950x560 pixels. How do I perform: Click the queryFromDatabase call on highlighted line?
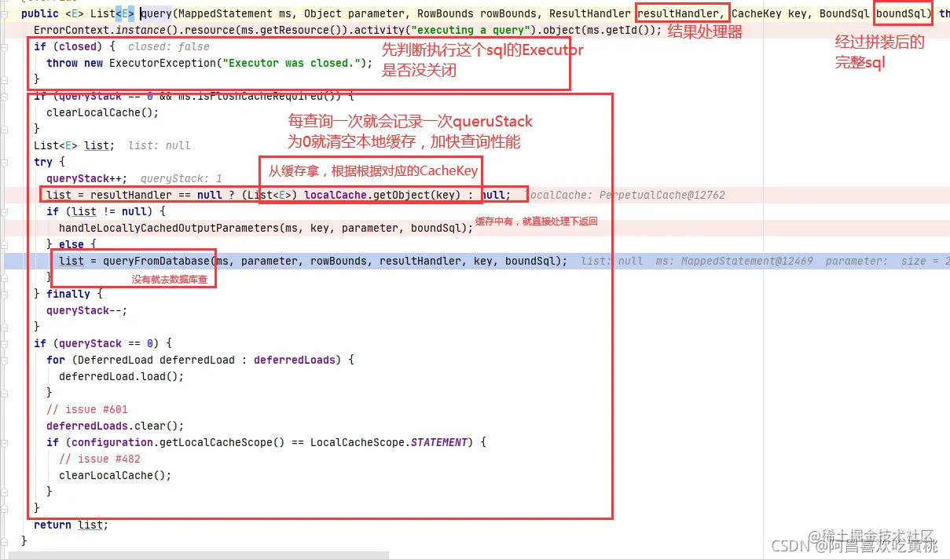coord(335,261)
